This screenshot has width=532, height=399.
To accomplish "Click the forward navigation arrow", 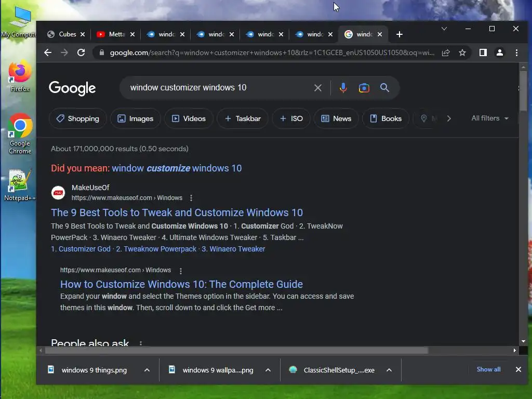I will click(x=64, y=52).
